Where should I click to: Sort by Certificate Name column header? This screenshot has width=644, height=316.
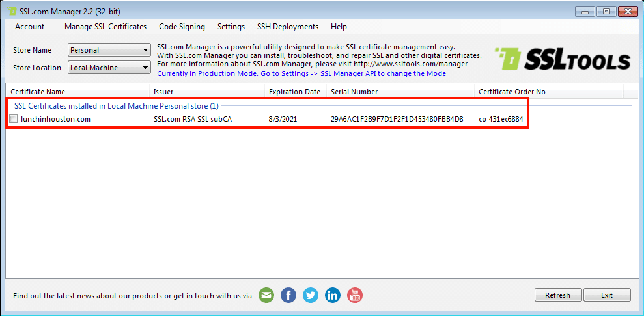click(x=38, y=92)
